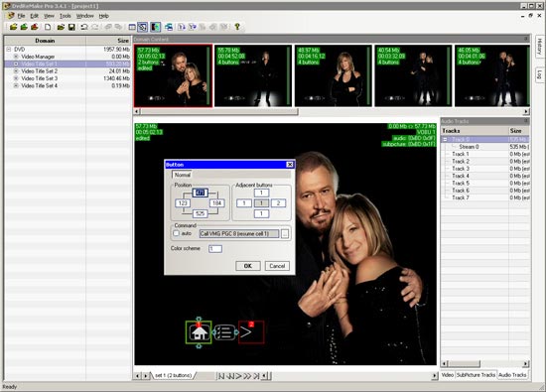Screen dimensions: 546x392
Task: Click the red-arrow folder export icon
Action: point(35,27)
